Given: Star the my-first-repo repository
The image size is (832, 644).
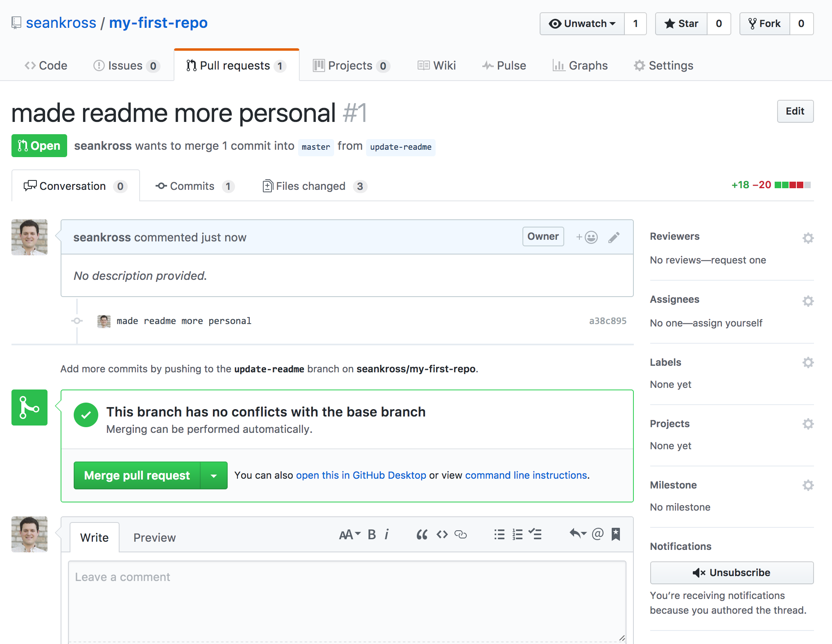Looking at the screenshot, I should click(681, 24).
